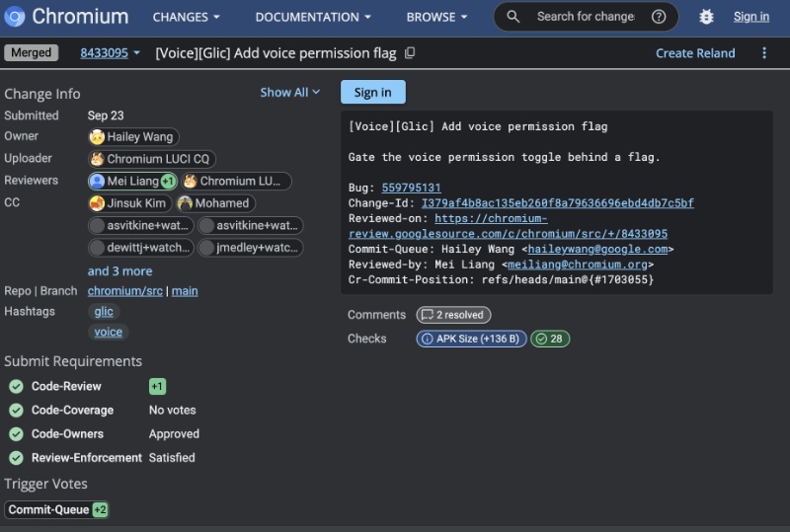Click Chromium LU... reviewer chip
The height and width of the screenshot is (532, 790).
pyautogui.click(x=236, y=181)
